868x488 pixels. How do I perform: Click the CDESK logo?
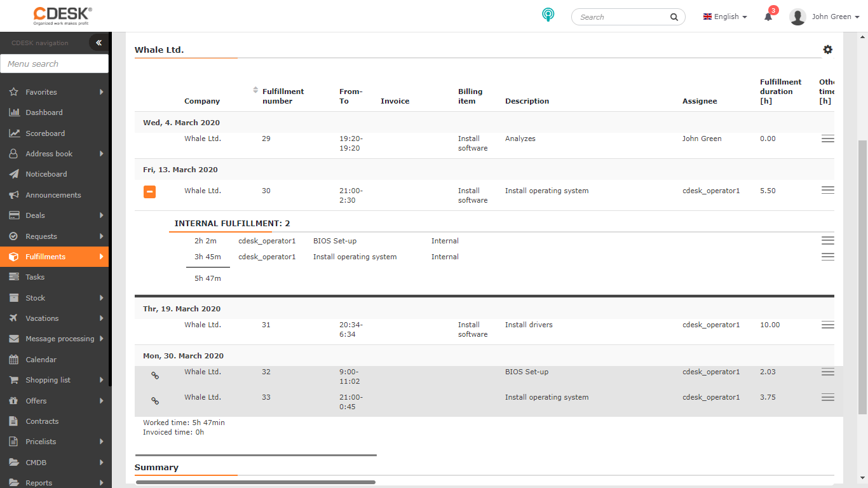pos(62,16)
